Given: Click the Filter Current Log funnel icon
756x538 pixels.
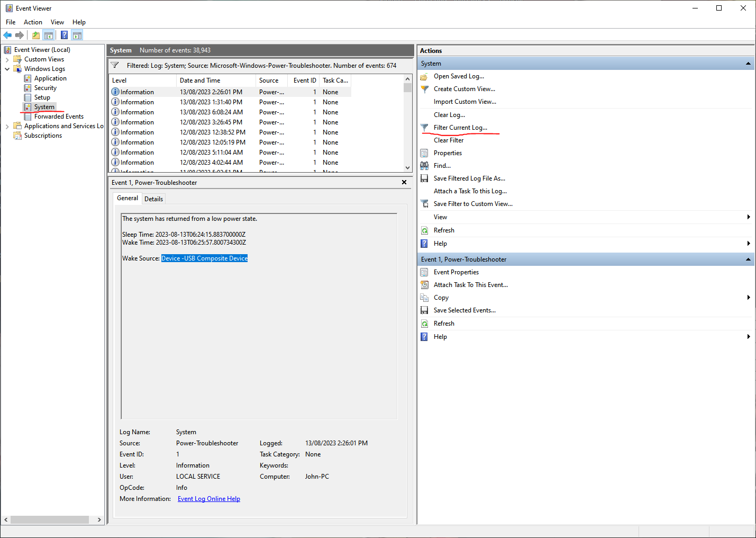Looking at the screenshot, I should click(424, 128).
